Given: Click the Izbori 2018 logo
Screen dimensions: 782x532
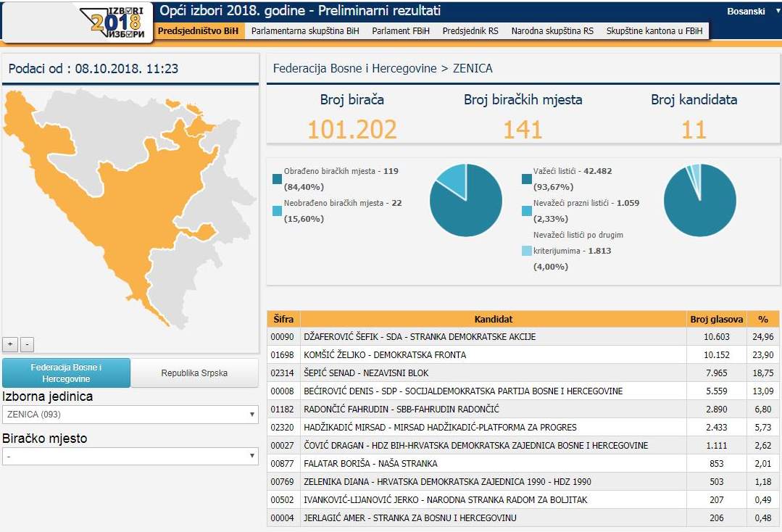Looking at the screenshot, I should pyautogui.click(x=117, y=22).
